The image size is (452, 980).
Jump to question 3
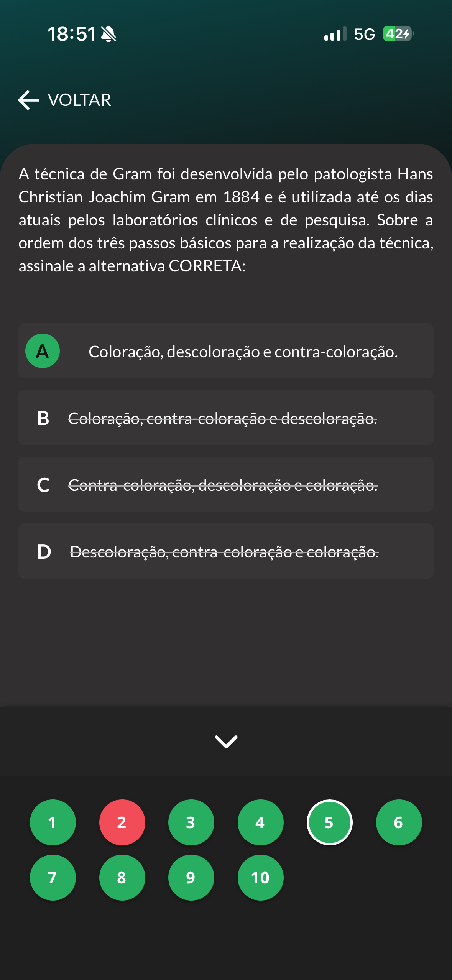click(x=191, y=822)
